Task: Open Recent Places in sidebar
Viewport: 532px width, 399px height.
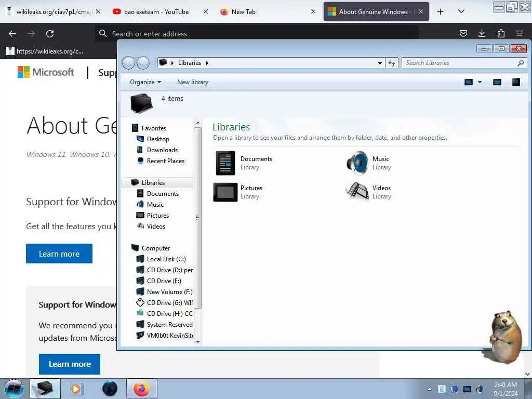Action: click(x=166, y=161)
